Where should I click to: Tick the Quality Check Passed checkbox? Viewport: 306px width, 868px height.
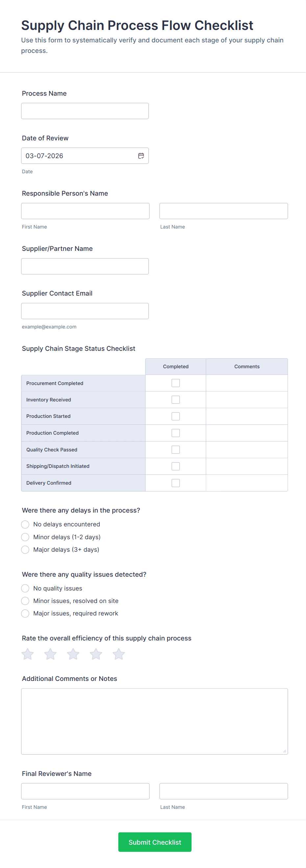point(175,449)
